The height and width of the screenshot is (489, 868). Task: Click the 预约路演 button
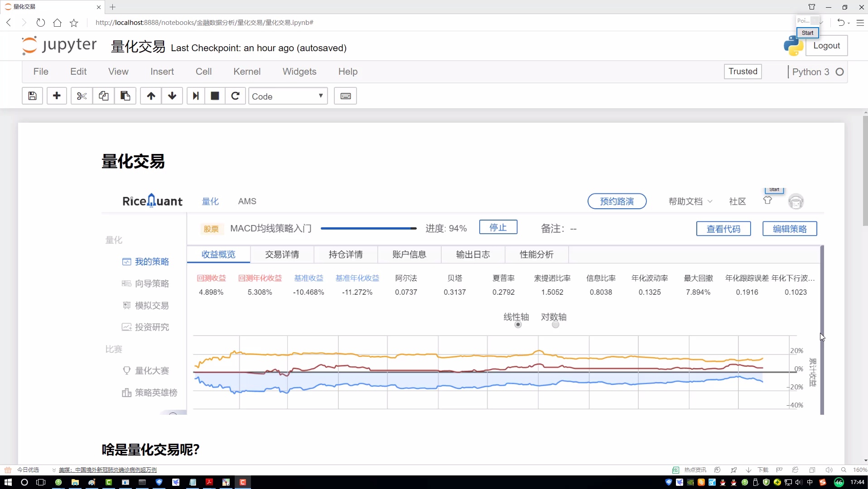tap(617, 201)
